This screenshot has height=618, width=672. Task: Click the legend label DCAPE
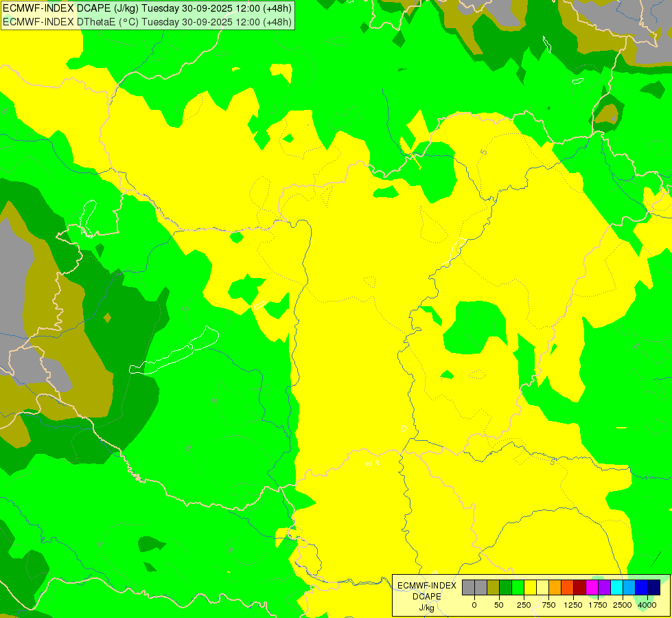pos(427,597)
